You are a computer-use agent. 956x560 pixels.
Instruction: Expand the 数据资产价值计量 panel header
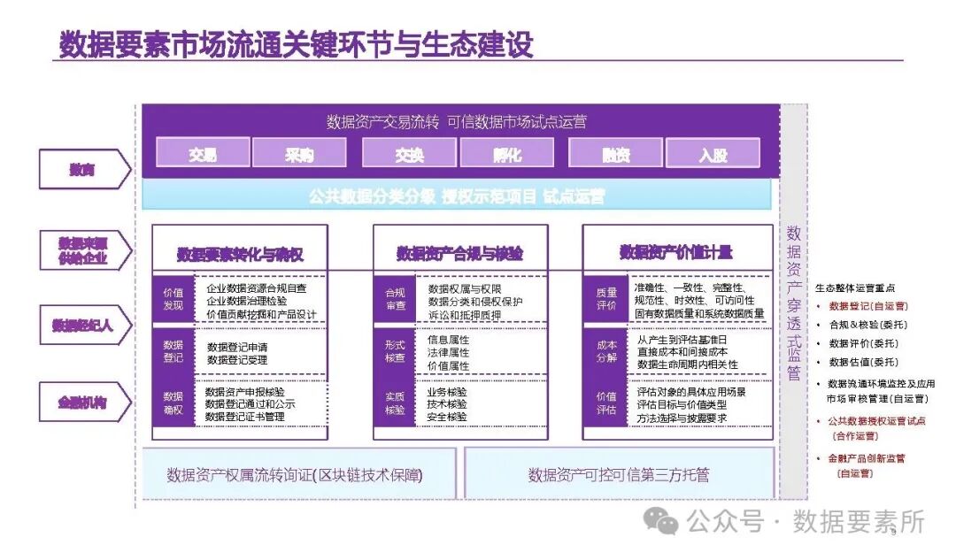coord(674,251)
